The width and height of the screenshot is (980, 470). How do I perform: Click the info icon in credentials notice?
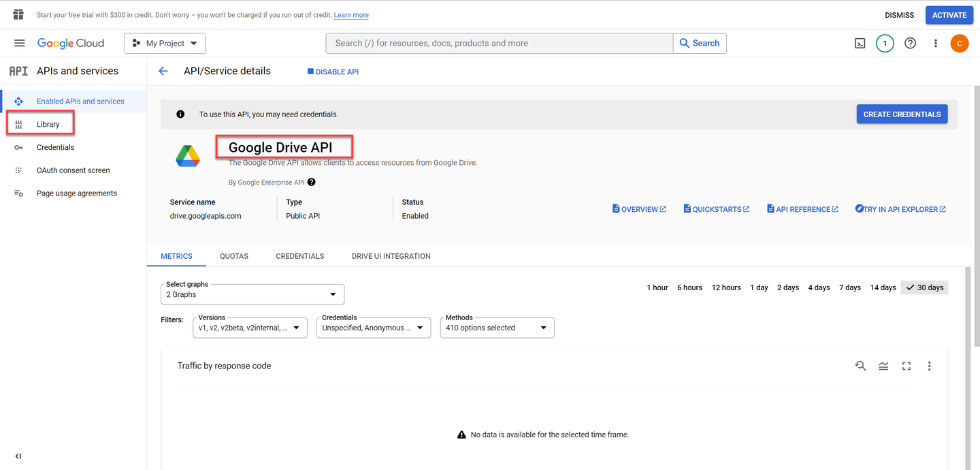[x=180, y=114]
